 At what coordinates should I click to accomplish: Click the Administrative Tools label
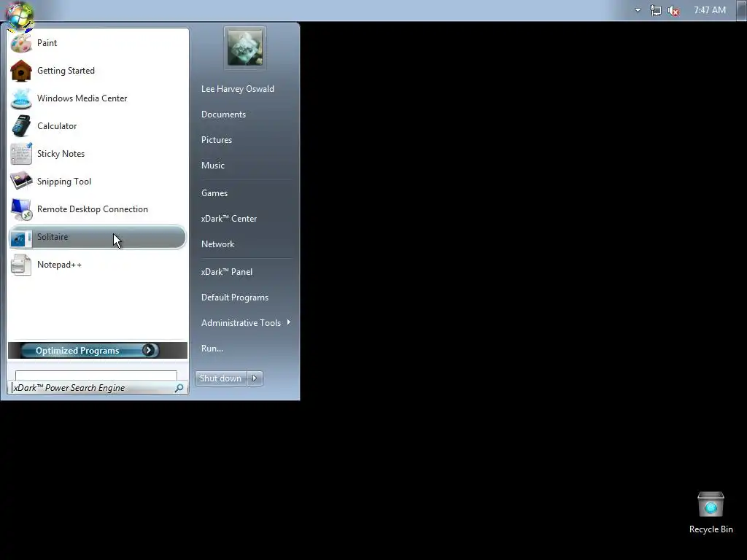tap(241, 323)
